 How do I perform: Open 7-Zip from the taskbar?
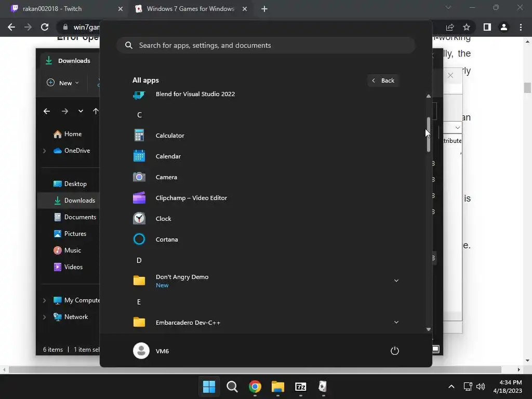[301, 387]
